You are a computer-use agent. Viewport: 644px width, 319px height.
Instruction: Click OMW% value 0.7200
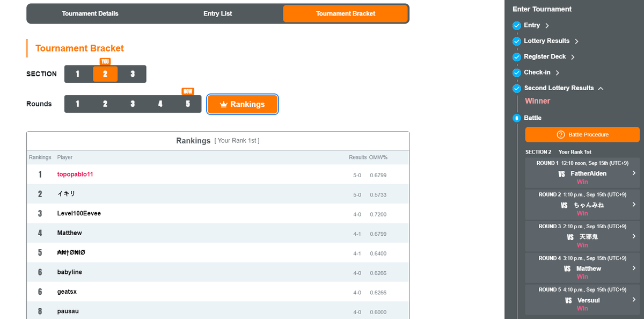click(x=378, y=214)
